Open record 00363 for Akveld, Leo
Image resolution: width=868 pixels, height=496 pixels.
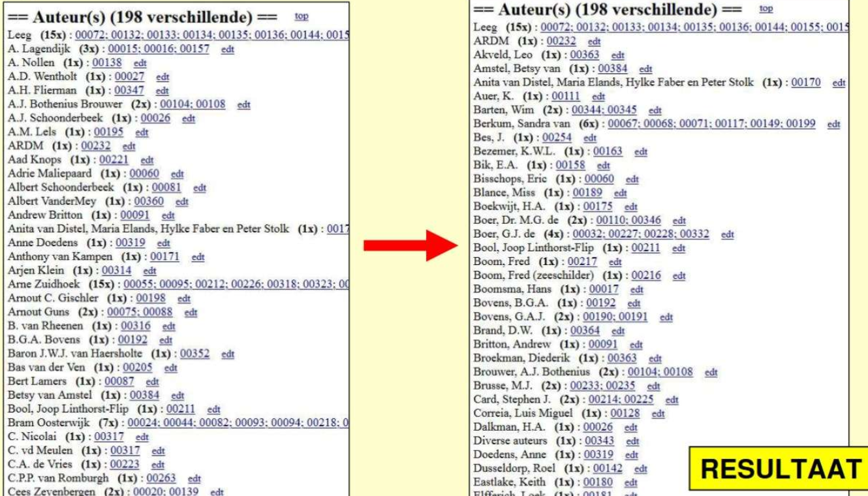584,55
